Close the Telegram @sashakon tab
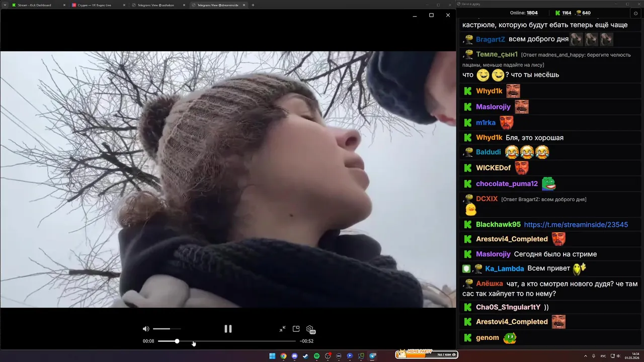This screenshot has width=644, height=362. coord(184,5)
